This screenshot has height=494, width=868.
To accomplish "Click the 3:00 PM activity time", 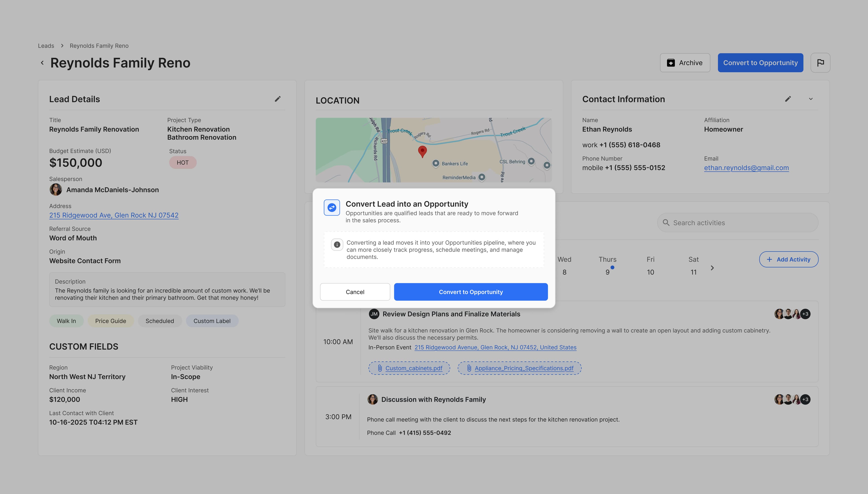I will click(338, 417).
